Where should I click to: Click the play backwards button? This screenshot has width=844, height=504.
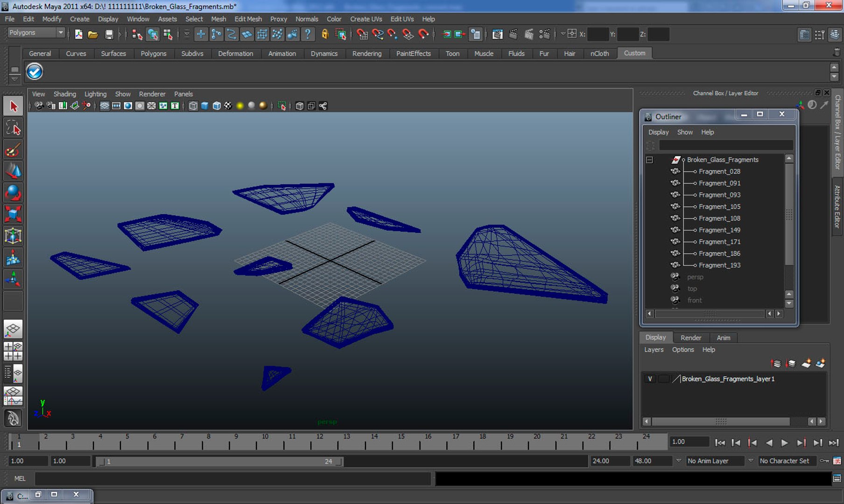[769, 442]
